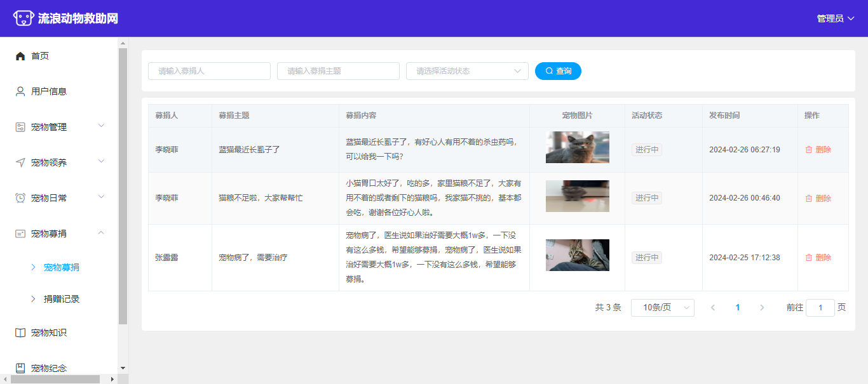Click the alarm clock icon for 宠物日常
This screenshot has width=868, height=384.
click(20, 198)
